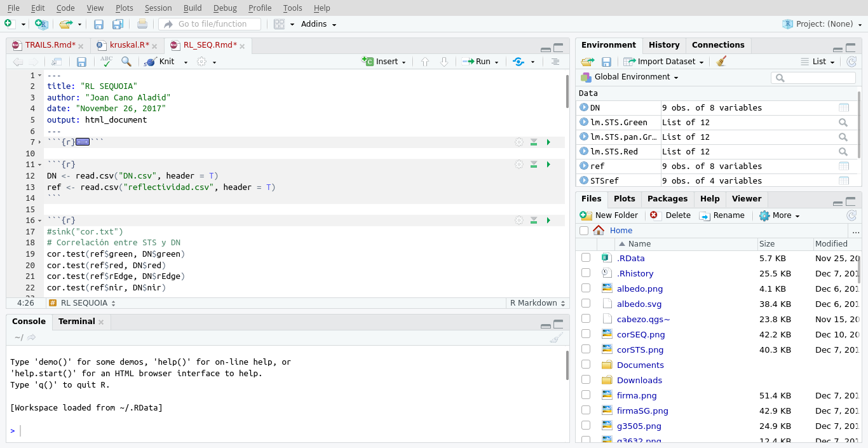
Task: Open Import Dataset dropdown
Action: (x=664, y=62)
